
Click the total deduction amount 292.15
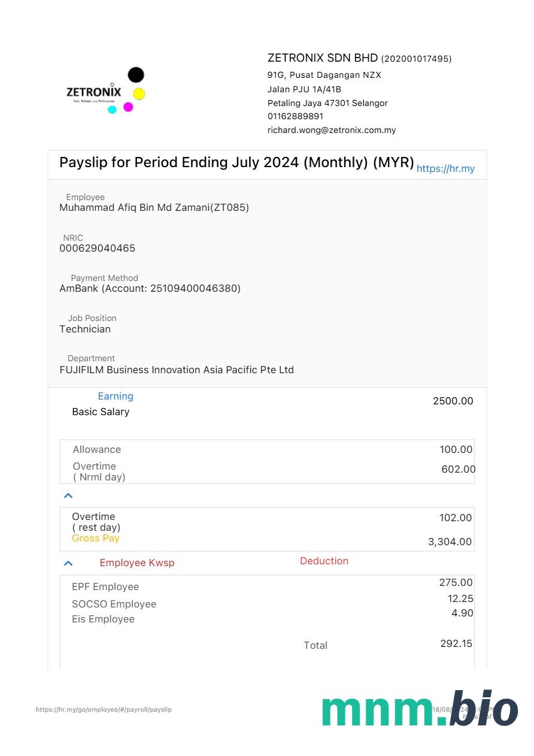coord(456,643)
